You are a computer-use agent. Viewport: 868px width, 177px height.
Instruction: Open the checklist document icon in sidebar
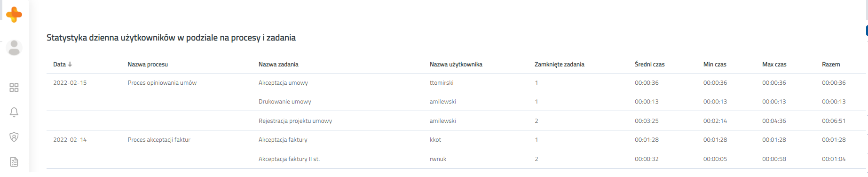click(14, 162)
